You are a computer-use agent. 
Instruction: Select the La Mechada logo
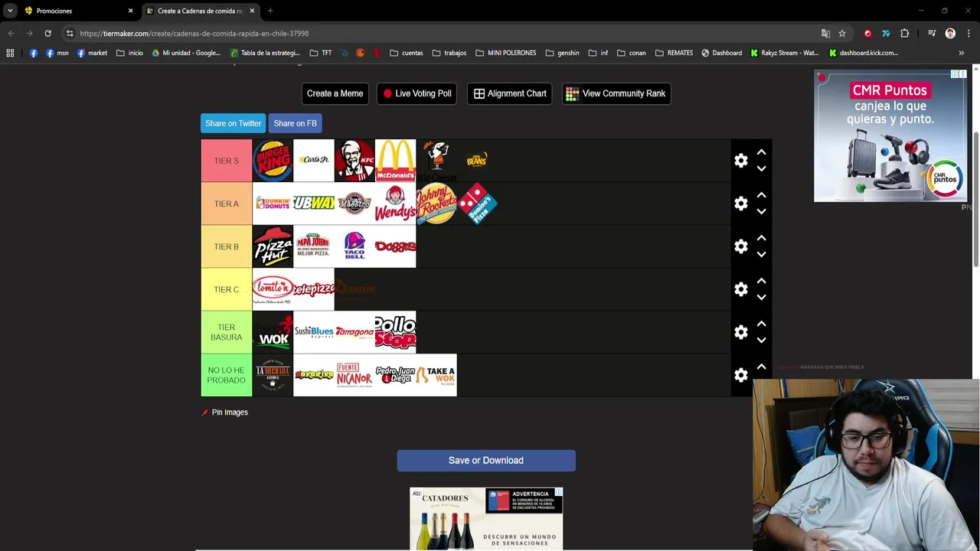(x=273, y=375)
